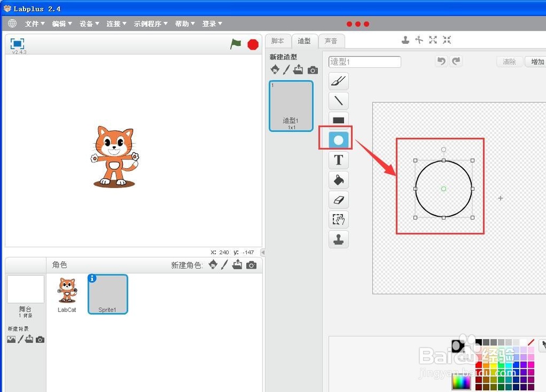
Task: Paint a new costume with brush icon
Action: 286,70
